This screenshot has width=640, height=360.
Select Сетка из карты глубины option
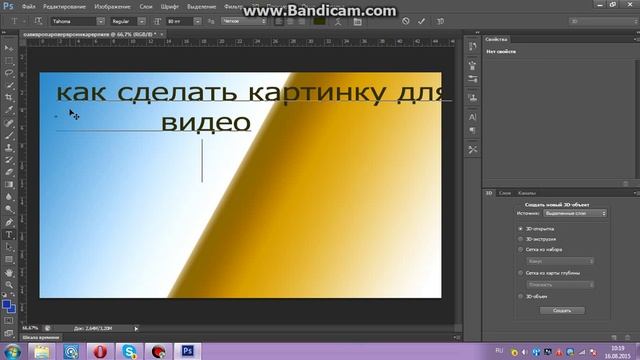click(x=520, y=273)
